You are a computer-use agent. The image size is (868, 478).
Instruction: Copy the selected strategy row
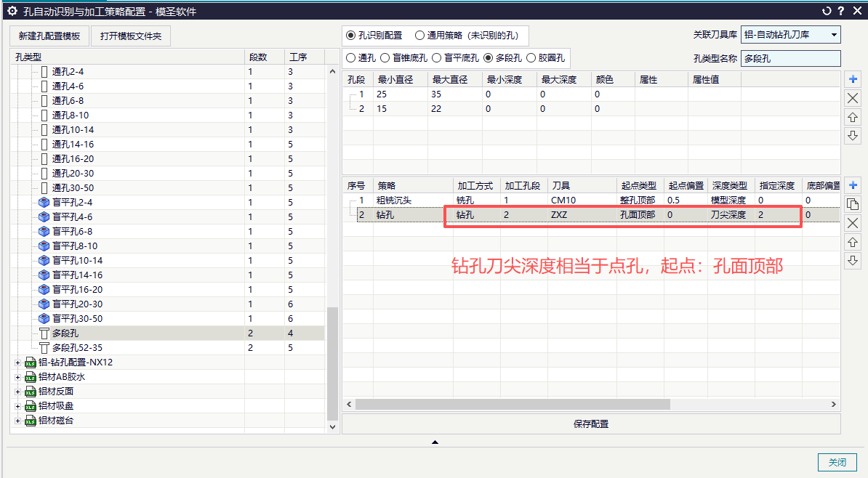pyautogui.click(x=853, y=204)
